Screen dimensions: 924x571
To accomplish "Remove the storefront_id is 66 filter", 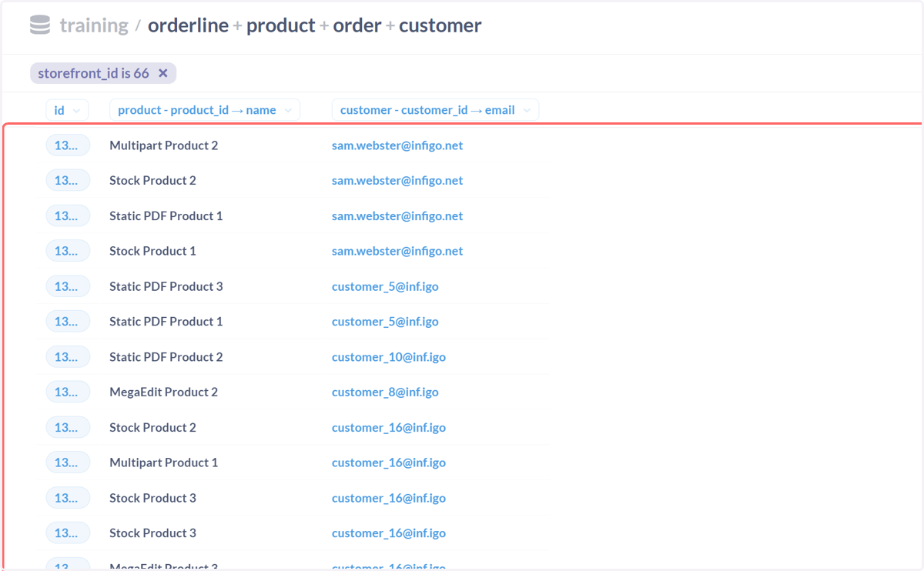I will [163, 73].
